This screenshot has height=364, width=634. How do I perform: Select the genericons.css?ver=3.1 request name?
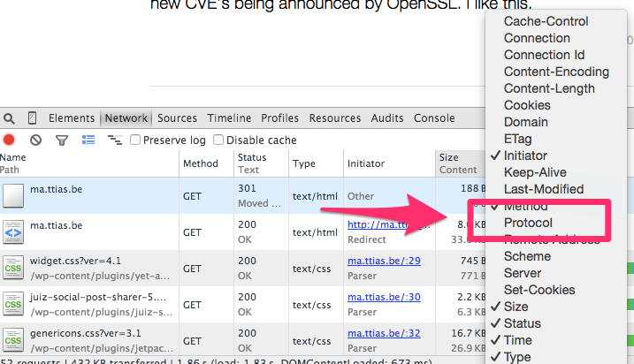85,333
